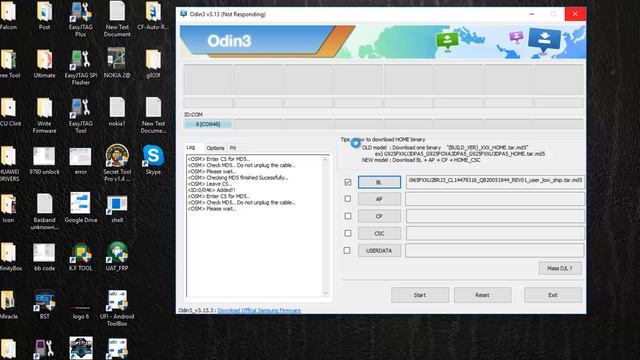Click the empty CP file path field
Screen dimensions: 640x360
point(495,216)
